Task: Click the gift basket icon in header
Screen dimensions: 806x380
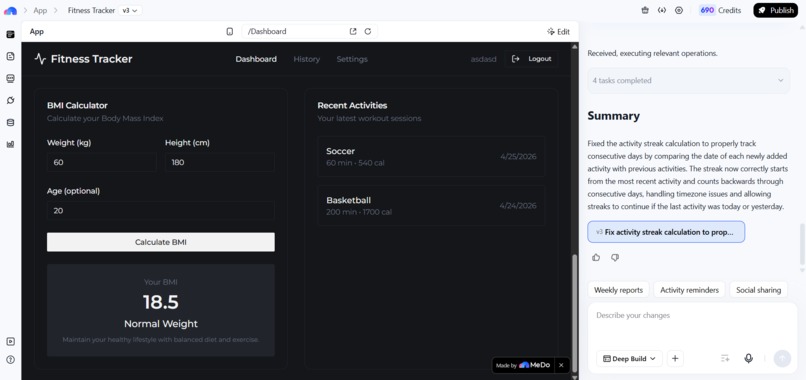Action: coord(645,10)
